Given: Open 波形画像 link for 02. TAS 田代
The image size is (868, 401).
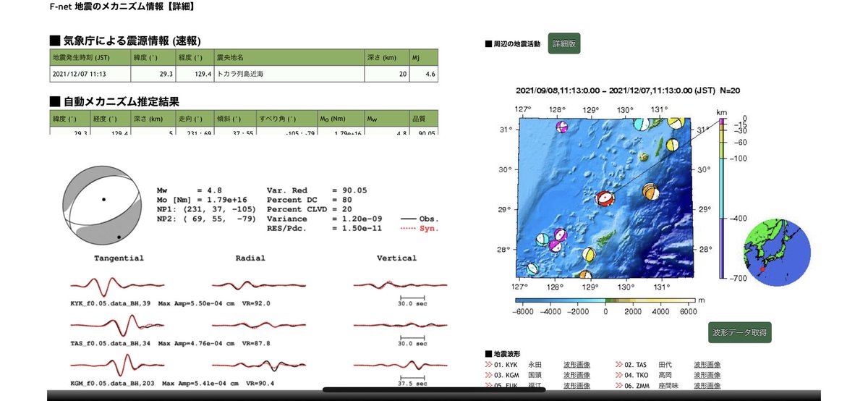Looking at the screenshot, I should [707, 365].
